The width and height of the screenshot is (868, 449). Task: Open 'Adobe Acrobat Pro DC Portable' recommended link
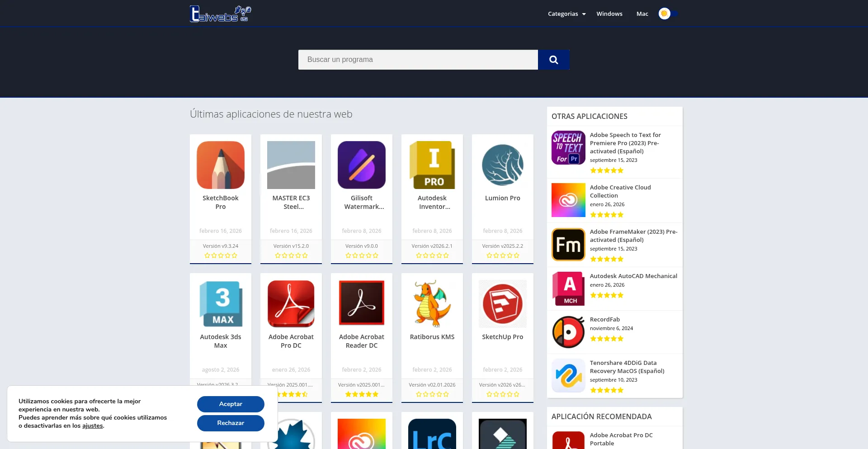[x=621, y=440]
